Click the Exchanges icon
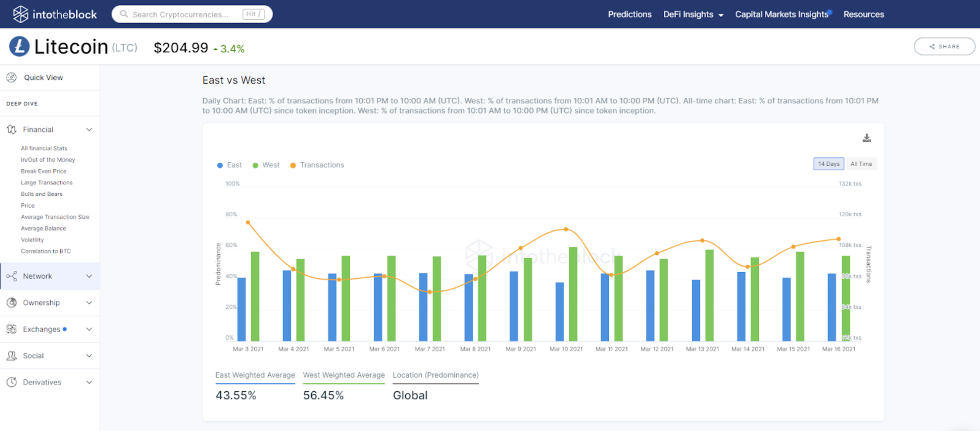Image resolution: width=980 pixels, height=432 pixels. click(12, 329)
